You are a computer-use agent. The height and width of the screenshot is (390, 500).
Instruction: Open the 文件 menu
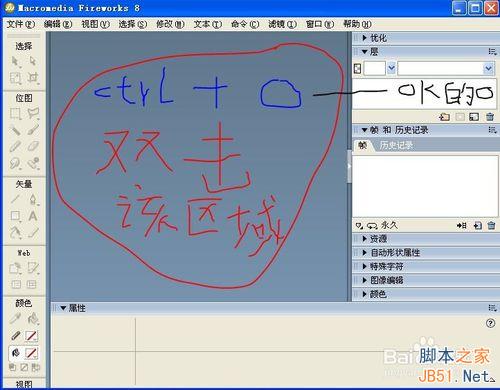(x=21, y=24)
